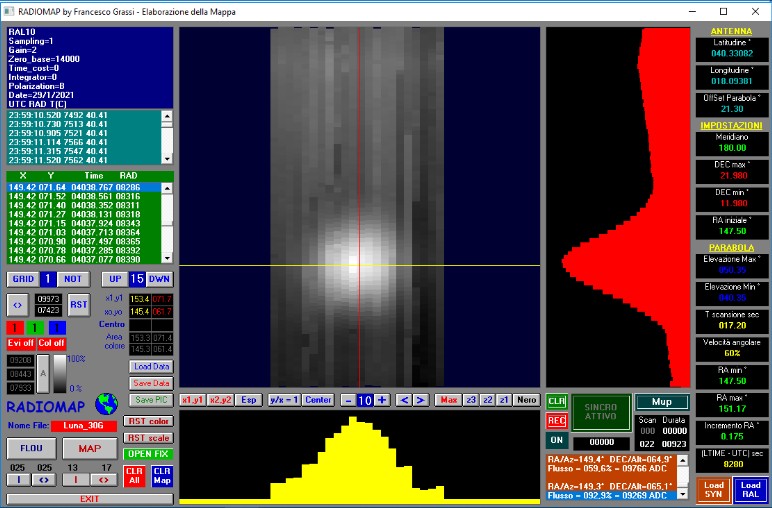Click the 'A' vertical auto button
This screenshot has height=508, width=772.
(43, 374)
